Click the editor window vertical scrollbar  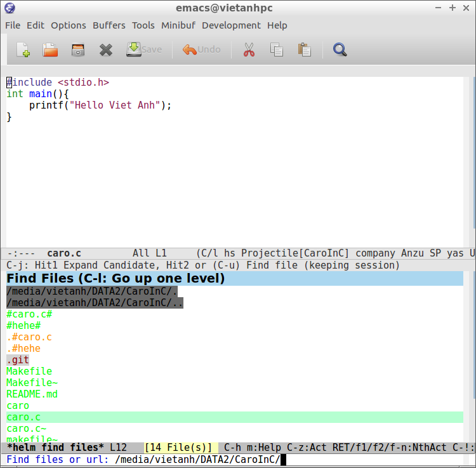474,152
